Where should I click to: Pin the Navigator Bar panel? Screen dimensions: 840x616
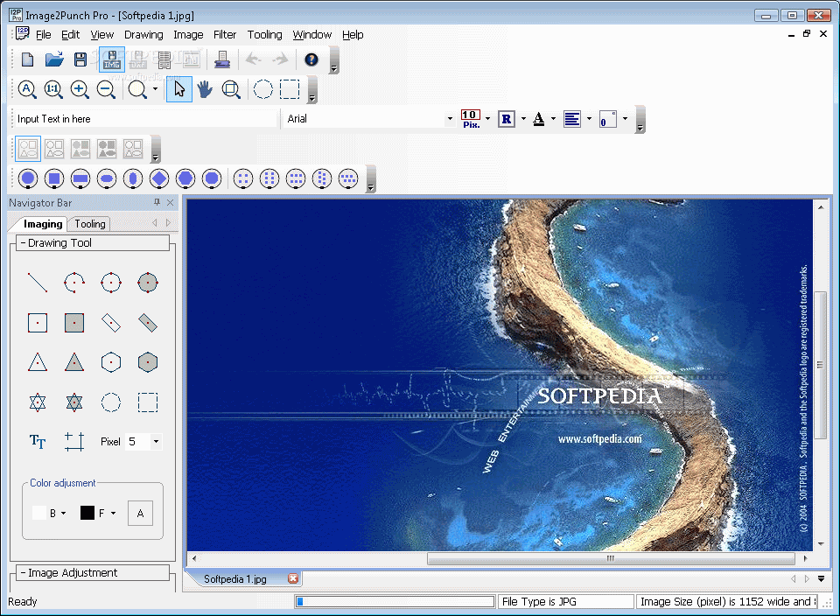157,202
